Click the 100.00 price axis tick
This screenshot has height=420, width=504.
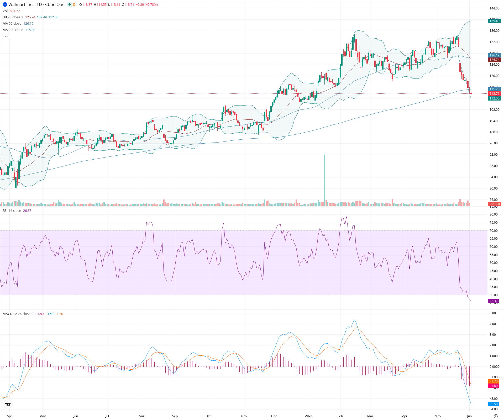(495, 132)
